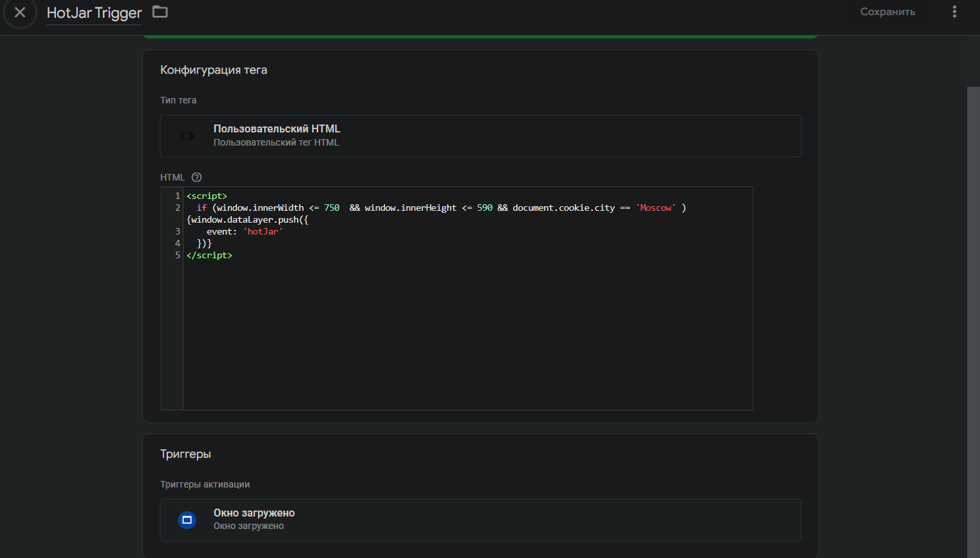Click the blue window loaded trigger icon

tap(187, 520)
